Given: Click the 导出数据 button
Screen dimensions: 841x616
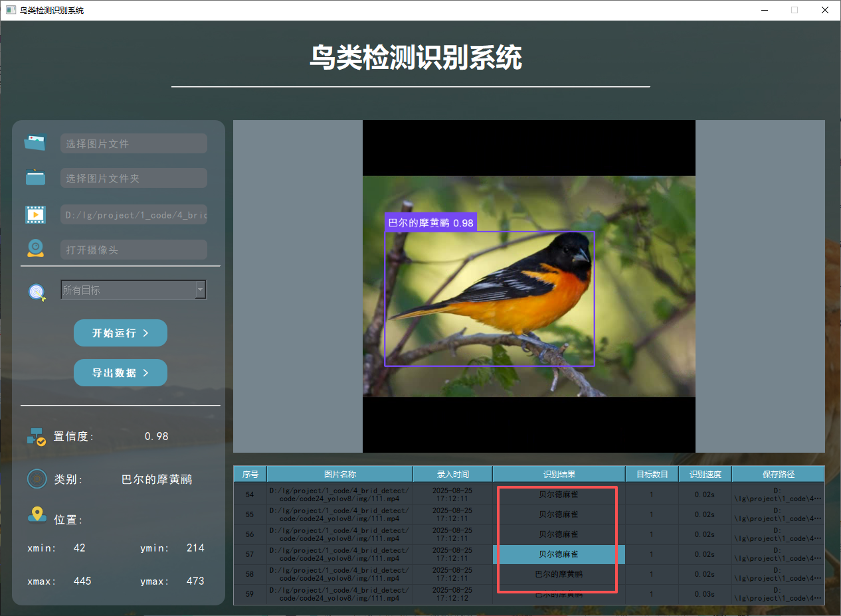Looking at the screenshot, I should tap(120, 372).
